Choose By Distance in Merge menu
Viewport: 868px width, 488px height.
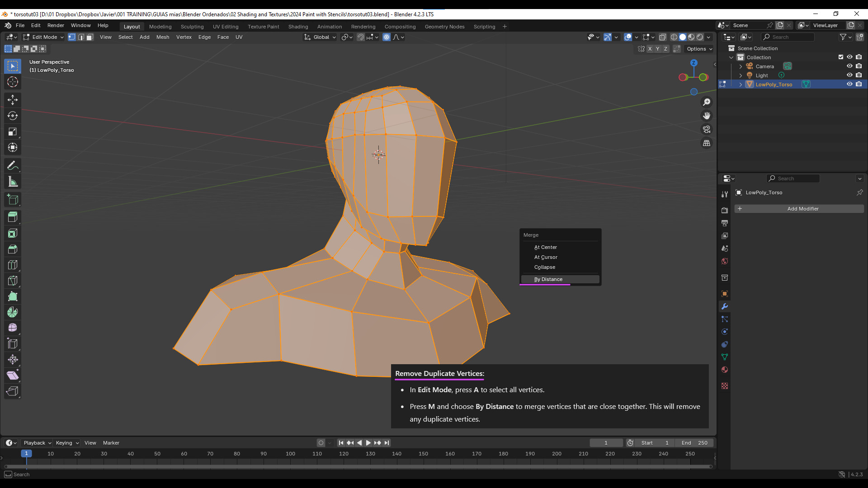560,279
